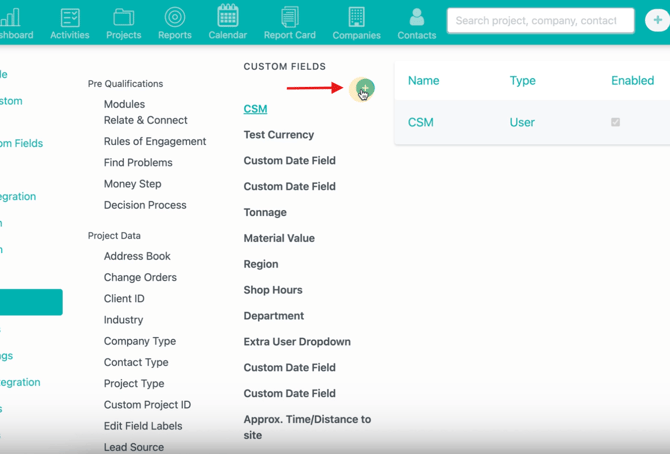Viewport: 670px width, 454px height.
Task: Open the Projects folder icon
Action: [x=124, y=18]
